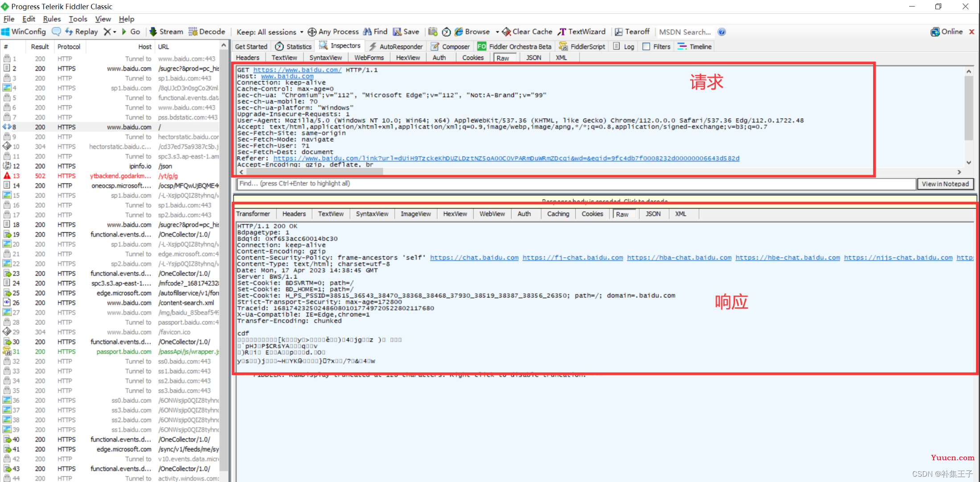Open the Timeline tab
The width and height of the screenshot is (980, 482).
[695, 46]
